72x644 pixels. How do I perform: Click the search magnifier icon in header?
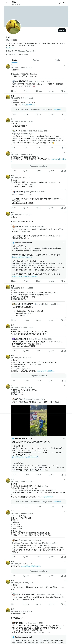[64, 3]
